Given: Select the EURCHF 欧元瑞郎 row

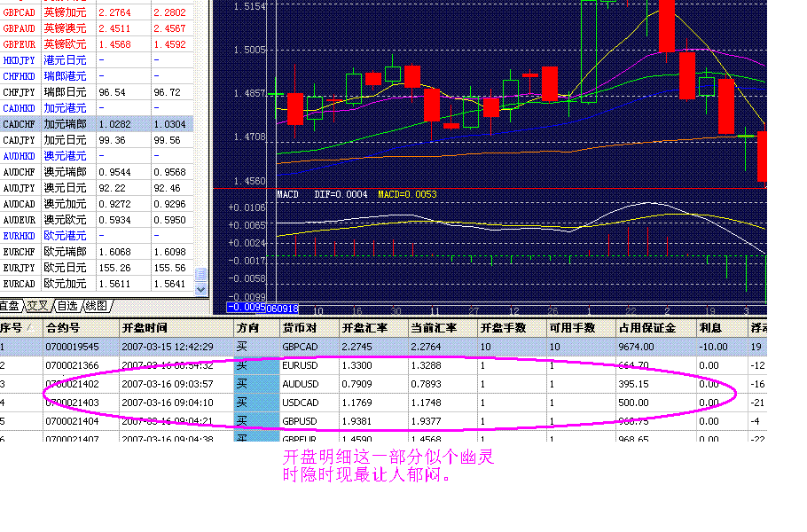Looking at the screenshot, I should 97,252.
